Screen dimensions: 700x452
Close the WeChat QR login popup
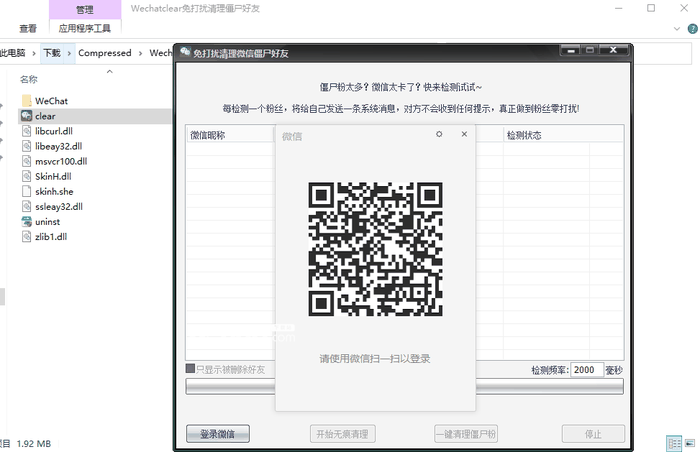(464, 134)
